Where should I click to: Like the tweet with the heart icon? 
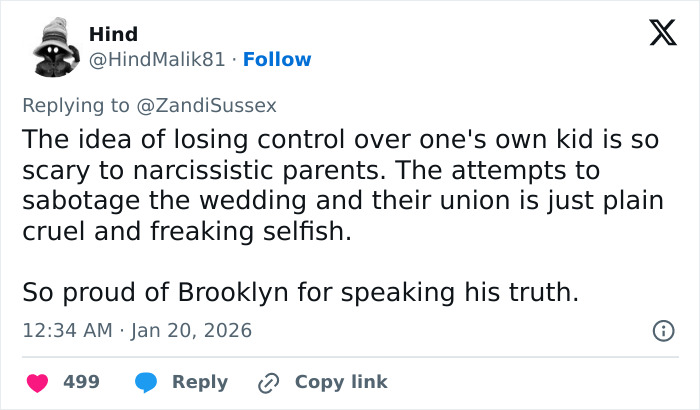click(38, 382)
